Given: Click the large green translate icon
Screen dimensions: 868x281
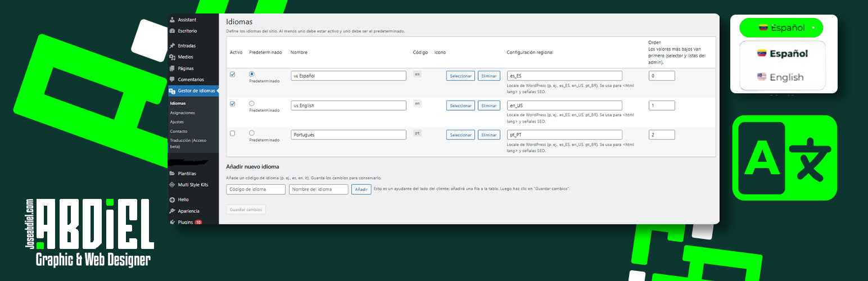Looking at the screenshot, I should click(785, 157).
